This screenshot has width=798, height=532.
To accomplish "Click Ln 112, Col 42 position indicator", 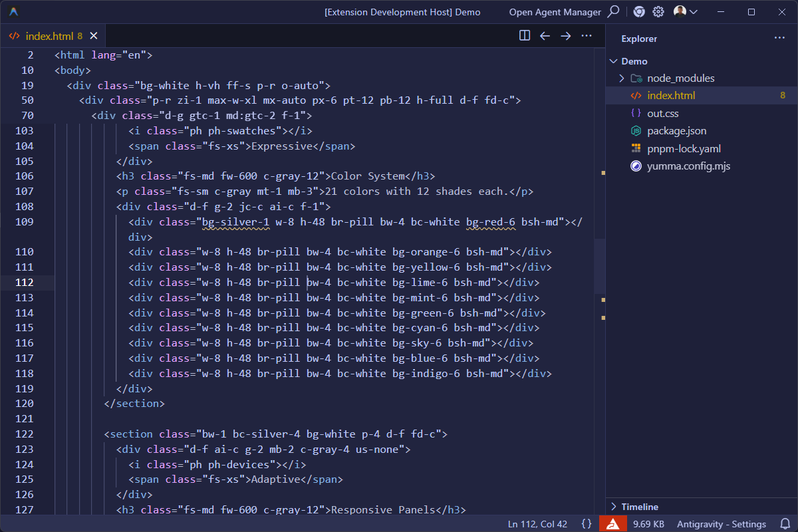I will pos(537,524).
